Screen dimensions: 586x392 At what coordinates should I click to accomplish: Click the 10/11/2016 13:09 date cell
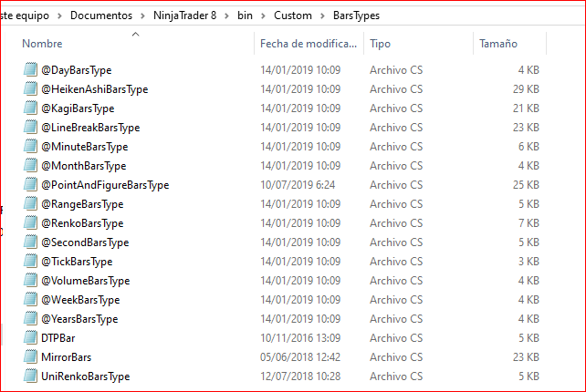(300, 338)
